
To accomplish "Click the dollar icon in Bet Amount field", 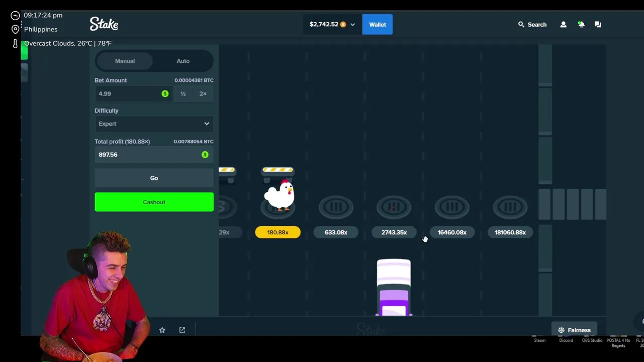I will 165,94.
